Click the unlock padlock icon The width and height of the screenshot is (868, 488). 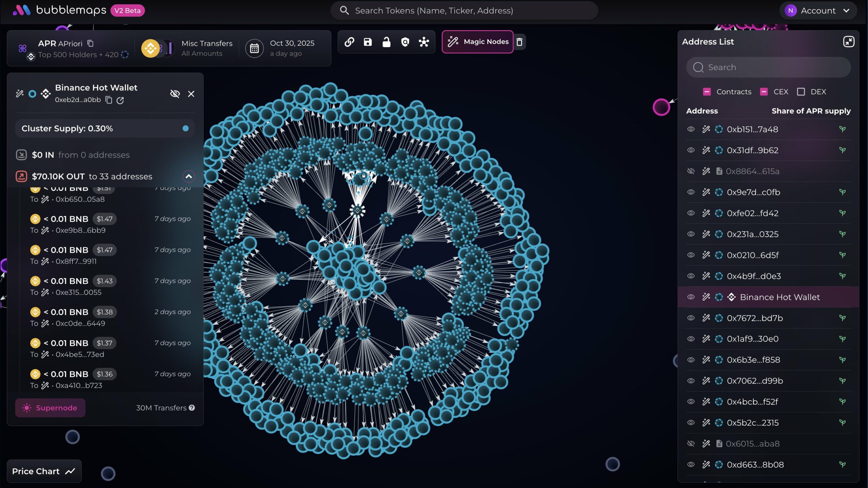pos(386,42)
